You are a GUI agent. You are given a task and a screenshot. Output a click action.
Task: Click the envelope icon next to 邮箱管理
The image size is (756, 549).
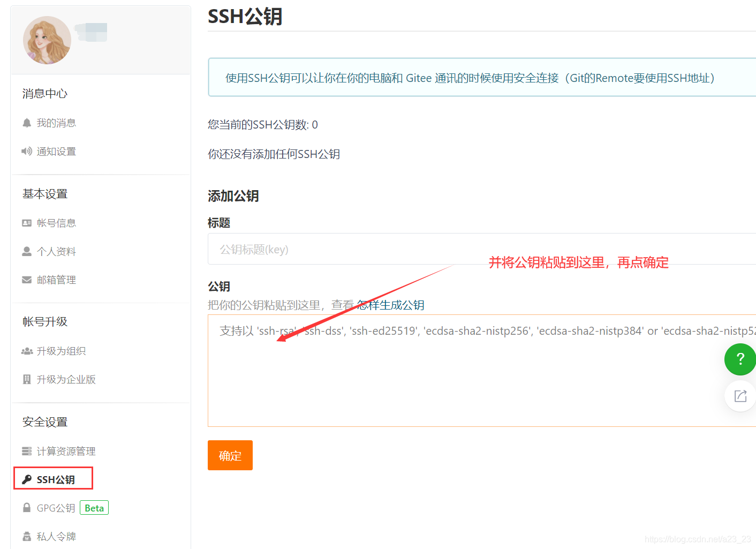pos(26,279)
